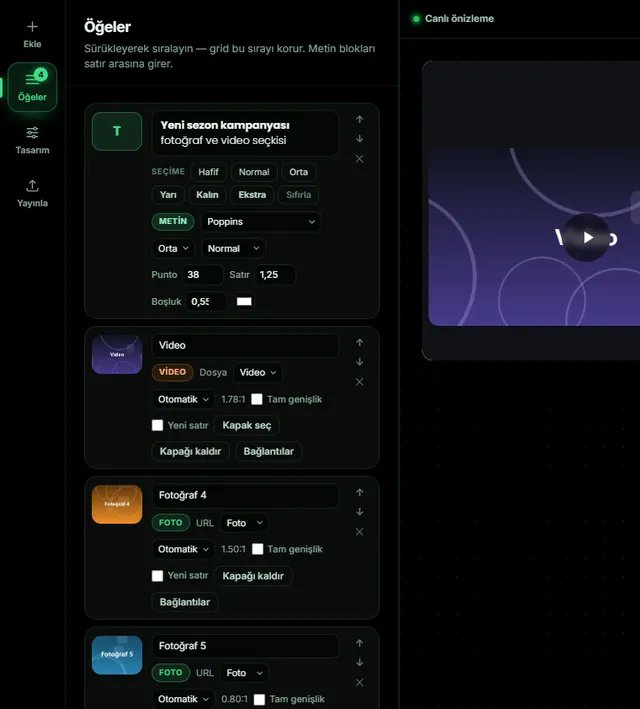Open the Ekle plus panel
The image size is (640, 709).
click(x=32, y=34)
